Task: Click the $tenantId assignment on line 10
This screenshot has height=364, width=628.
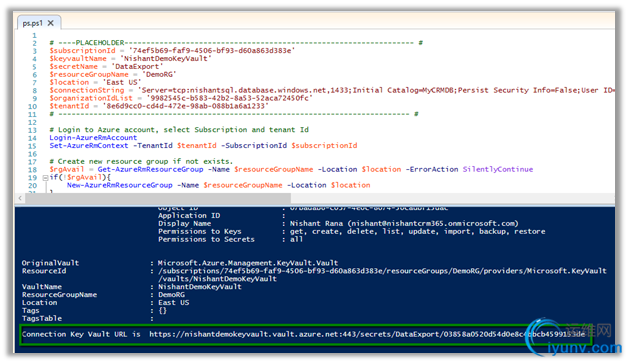Action: click(x=159, y=106)
